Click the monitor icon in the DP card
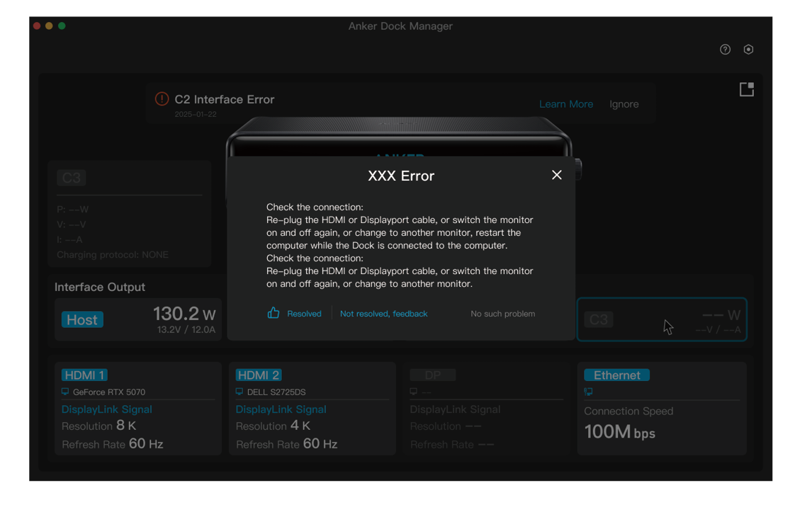Image resolution: width=812 pixels, height=517 pixels. (413, 392)
